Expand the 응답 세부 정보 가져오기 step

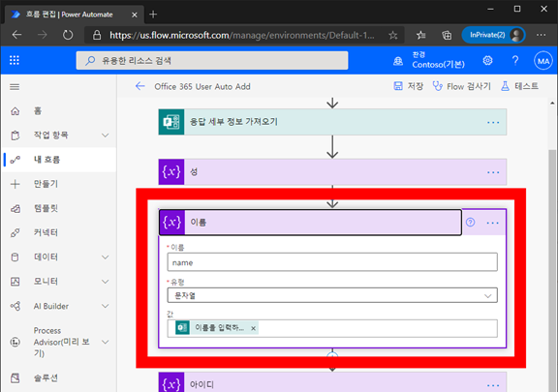332,122
